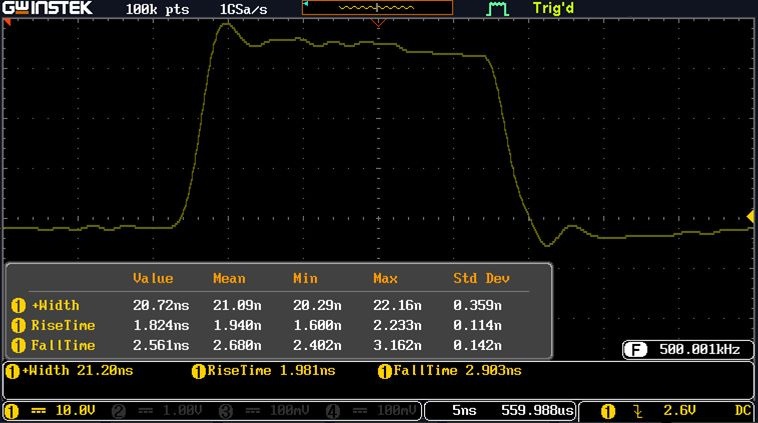Click the Max column header
The image size is (758, 423).
coord(385,278)
